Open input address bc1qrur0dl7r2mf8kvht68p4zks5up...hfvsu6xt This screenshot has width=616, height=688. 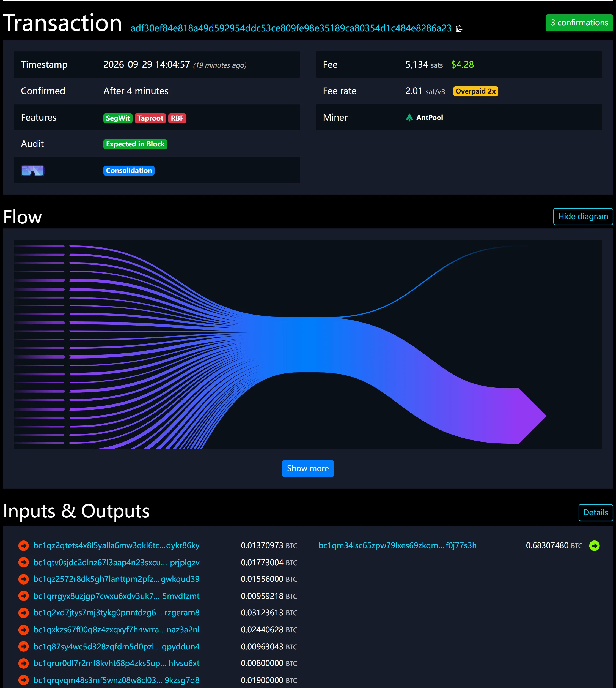click(x=116, y=663)
